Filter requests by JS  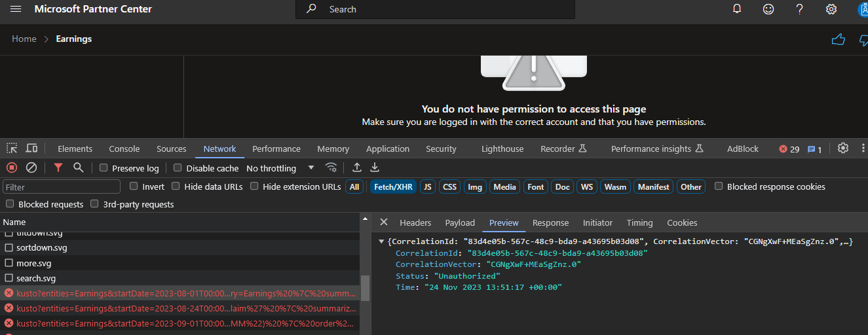coord(428,187)
